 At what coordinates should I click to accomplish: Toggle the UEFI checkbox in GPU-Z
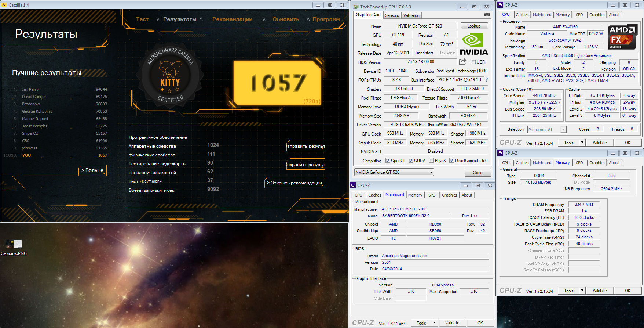pyautogui.click(x=473, y=62)
